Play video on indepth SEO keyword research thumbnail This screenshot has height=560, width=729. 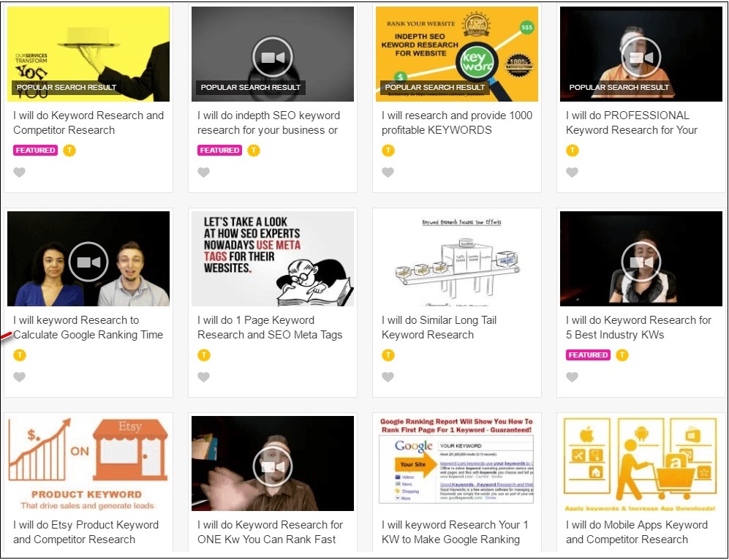click(x=273, y=56)
